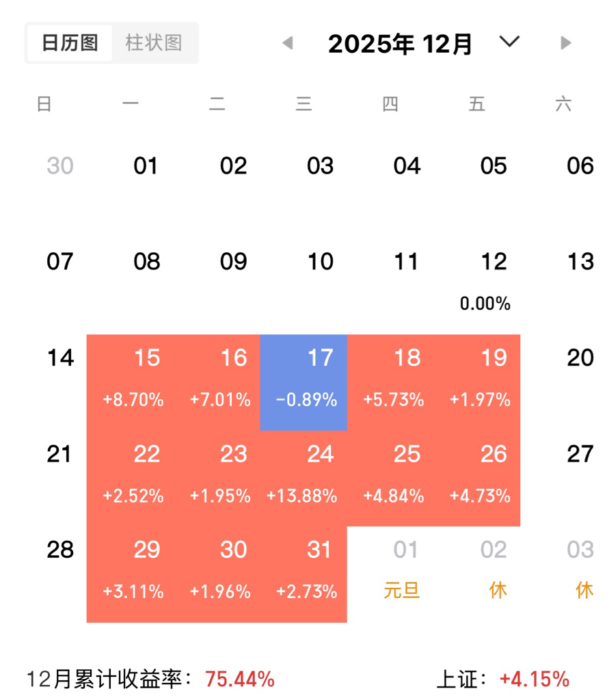Tap December 05 in the calendar
The width and height of the screenshot is (607, 700).
(494, 166)
